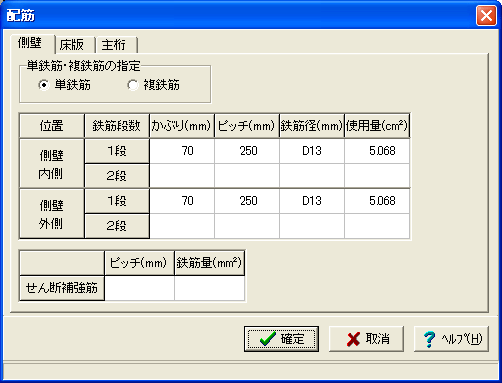
Task: Click ピッチ cell for 側壁外側 1段
Action: [x=247, y=201]
